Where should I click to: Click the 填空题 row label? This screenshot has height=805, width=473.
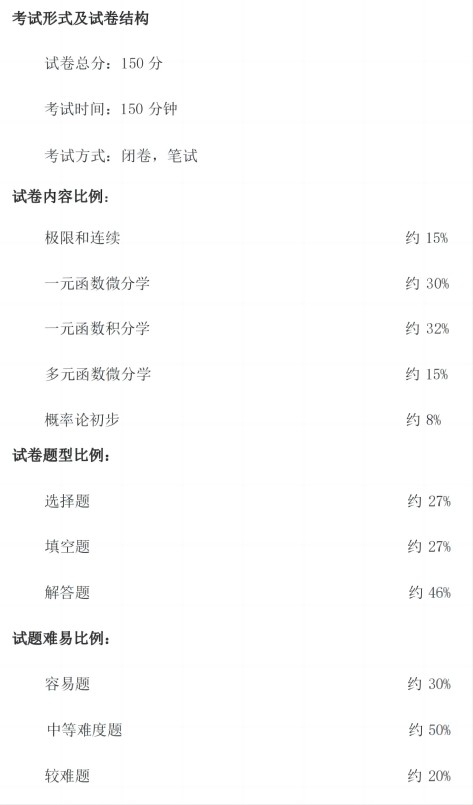(x=67, y=546)
